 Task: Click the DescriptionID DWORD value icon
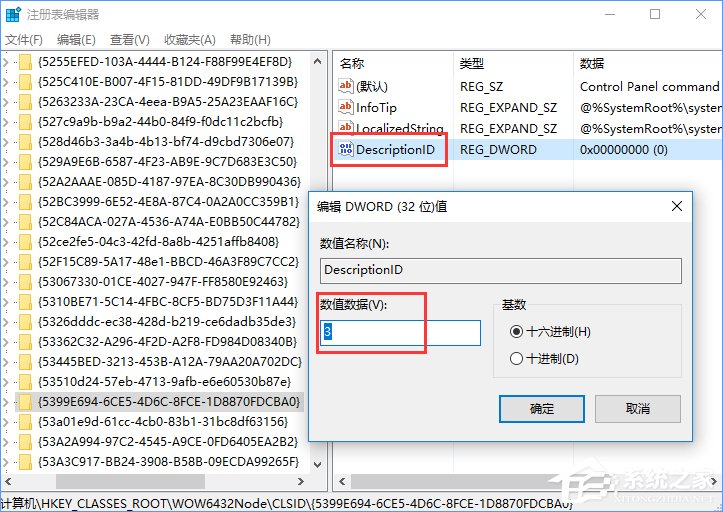(345, 149)
